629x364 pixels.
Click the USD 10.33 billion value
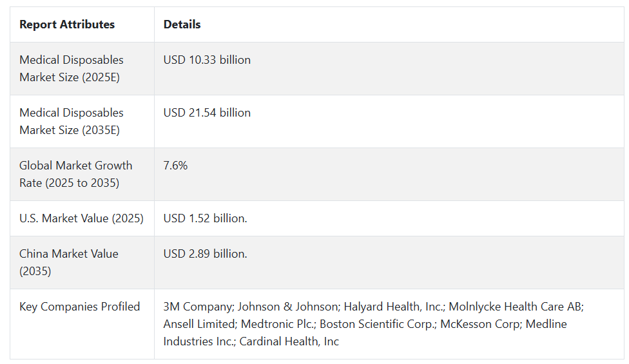click(x=207, y=60)
